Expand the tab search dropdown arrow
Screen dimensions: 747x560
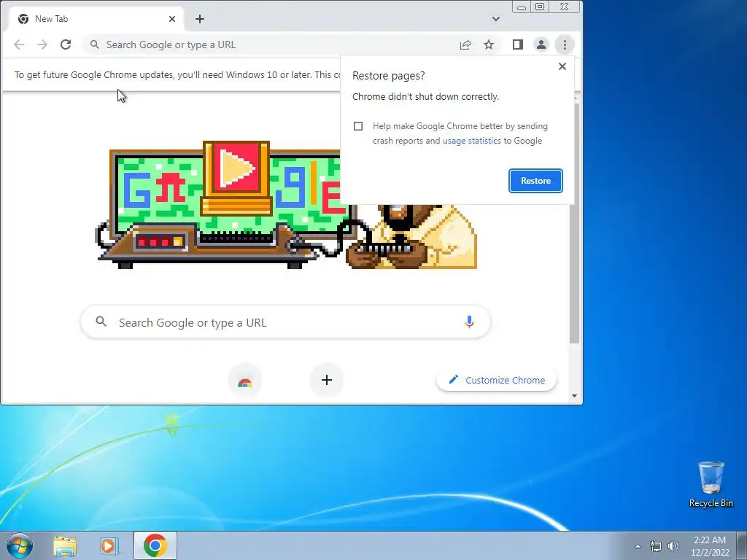tap(496, 19)
